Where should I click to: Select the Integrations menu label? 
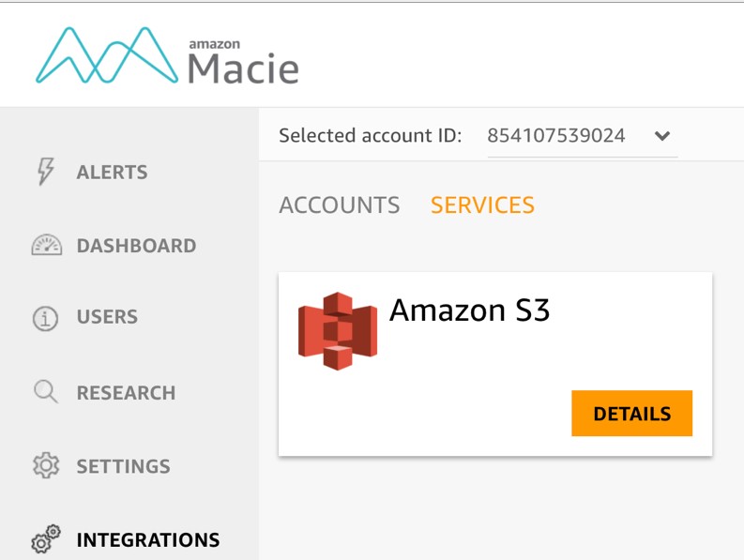148,539
